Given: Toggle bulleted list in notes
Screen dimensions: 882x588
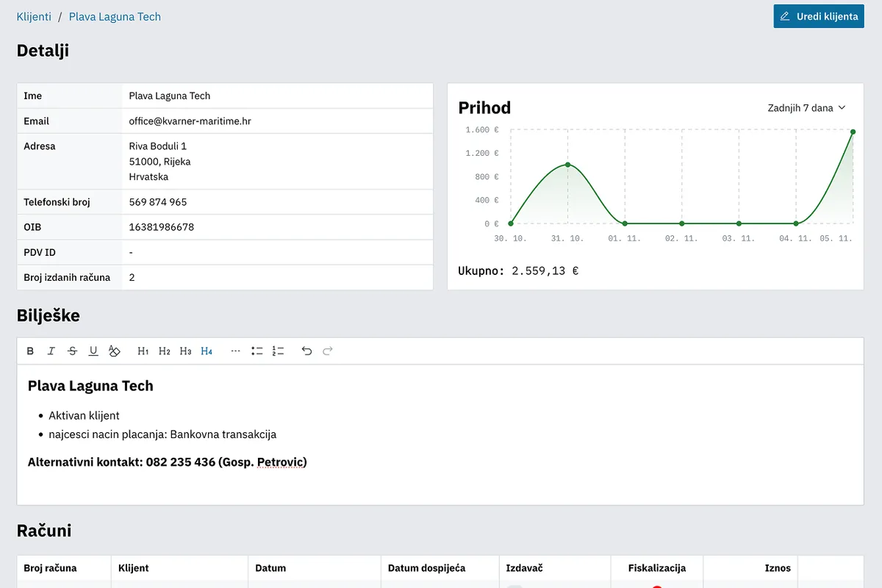Looking at the screenshot, I should [x=257, y=351].
